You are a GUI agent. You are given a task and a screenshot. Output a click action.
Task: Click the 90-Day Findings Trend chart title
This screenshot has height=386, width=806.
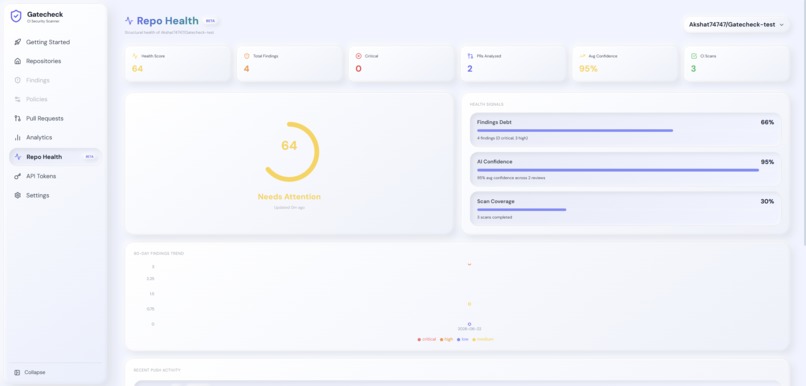(159, 253)
